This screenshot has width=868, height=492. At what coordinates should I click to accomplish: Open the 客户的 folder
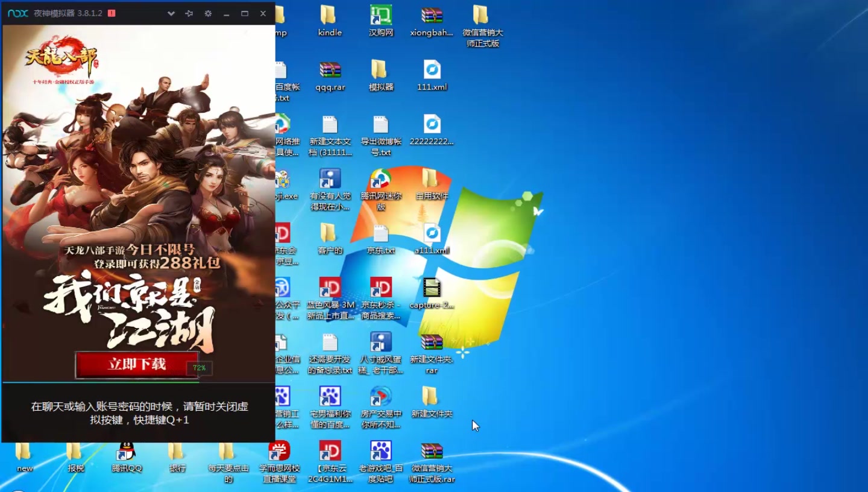[330, 239]
